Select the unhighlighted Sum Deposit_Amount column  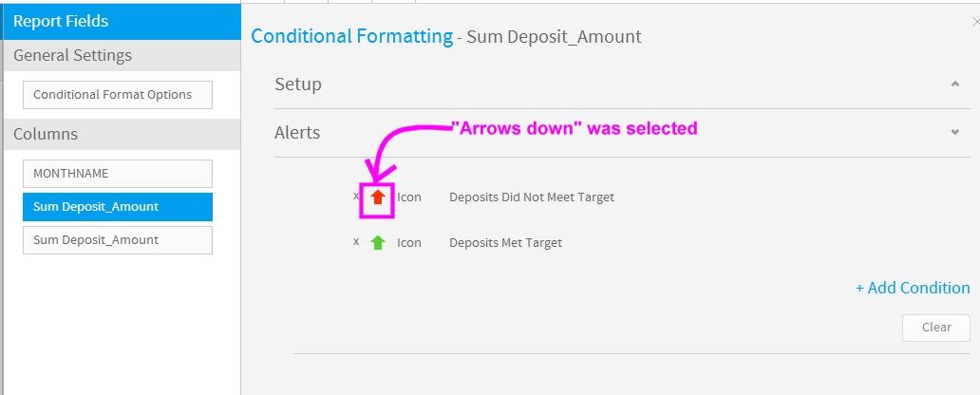118,240
